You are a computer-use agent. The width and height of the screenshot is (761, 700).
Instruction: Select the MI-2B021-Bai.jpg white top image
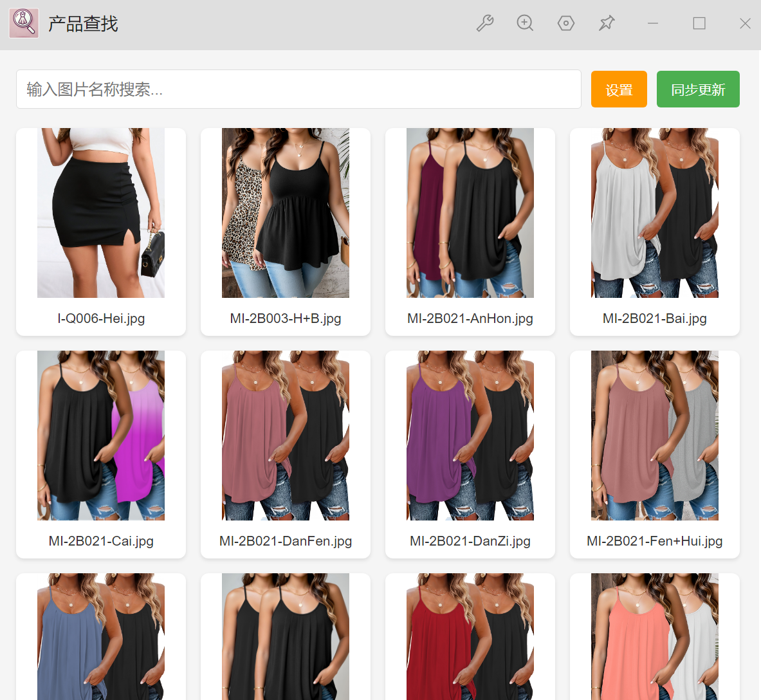[x=655, y=212]
